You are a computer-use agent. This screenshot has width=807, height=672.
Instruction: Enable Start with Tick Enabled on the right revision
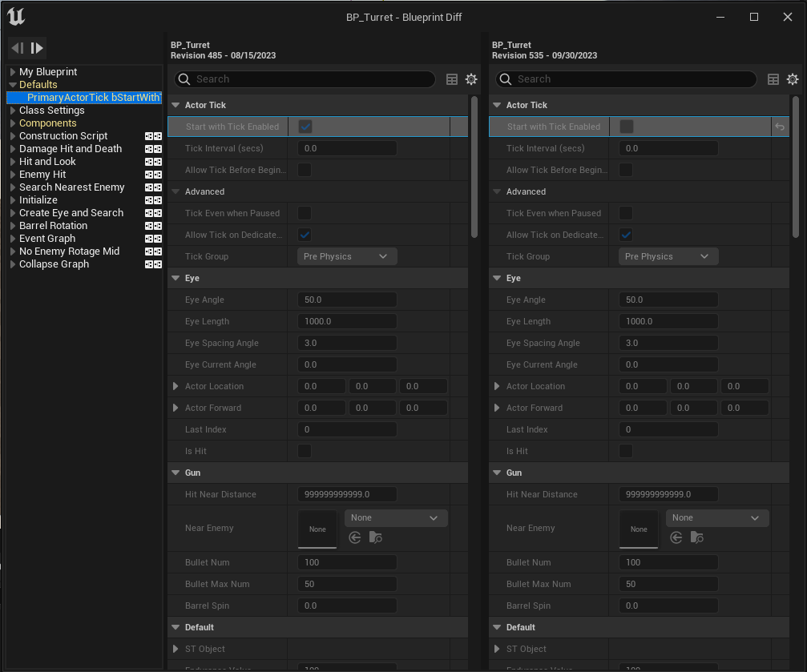click(x=626, y=126)
